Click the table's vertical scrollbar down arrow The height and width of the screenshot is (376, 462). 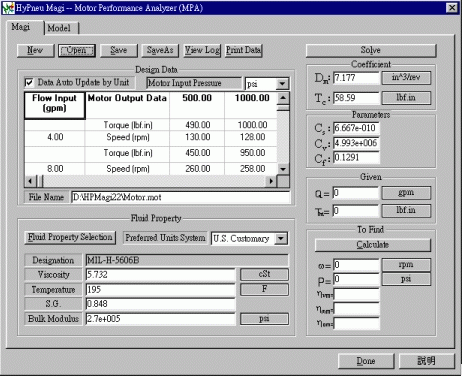click(283, 169)
